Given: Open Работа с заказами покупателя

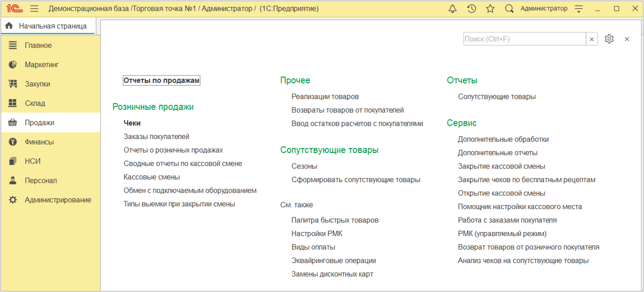Looking at the screenshot, I should pyautogui.click(x=507, y=220).
